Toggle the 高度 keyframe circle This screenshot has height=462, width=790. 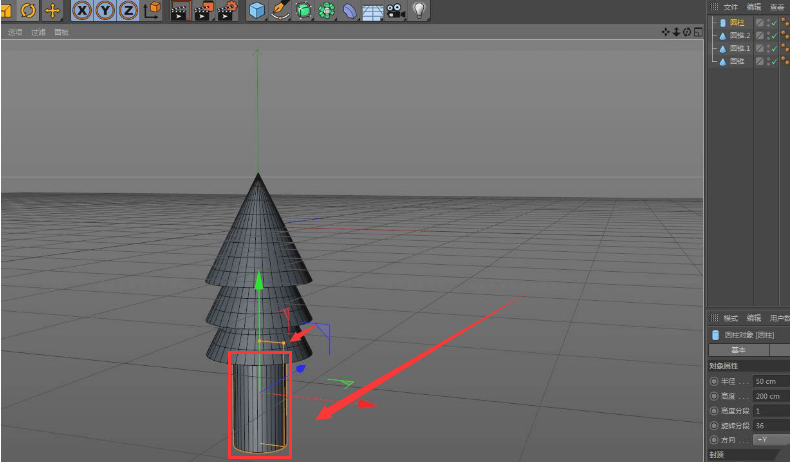714,396
